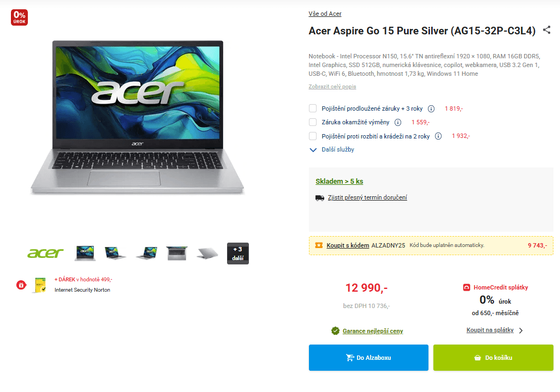The width and height of the screenshot is (560, 392).
Task: Show full description via Zobrazit celý popis
Action: (332, 86)
